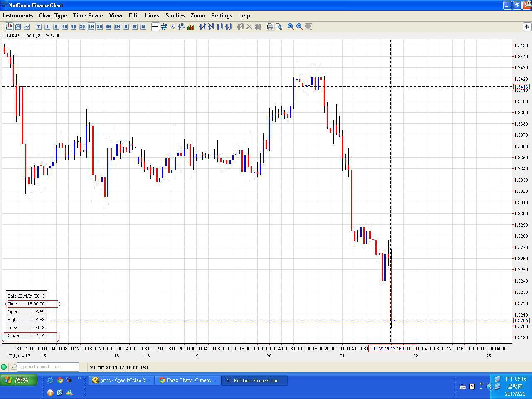Toggle the chart grid (#) button
Image resolution: width=532 pixels, height=399 pixels.
164,27
